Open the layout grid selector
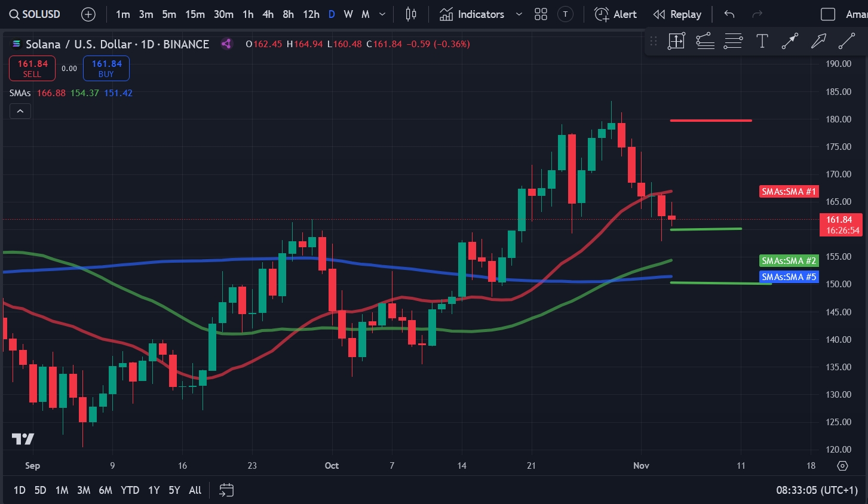Screen dimensions: 868x504 [541, 14]
